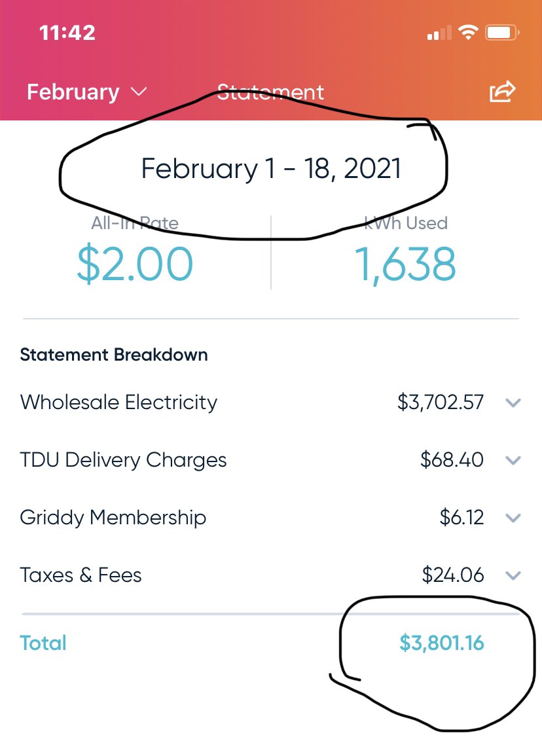
Task: Tap the cellular signal bars icon
Action: (x=439, y=33)
